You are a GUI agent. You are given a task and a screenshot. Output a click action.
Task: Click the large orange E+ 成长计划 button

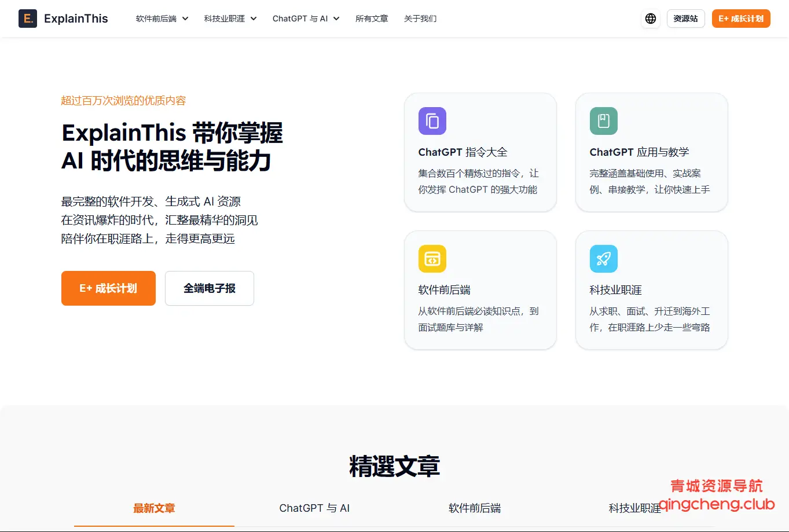[x=108, y=288]
